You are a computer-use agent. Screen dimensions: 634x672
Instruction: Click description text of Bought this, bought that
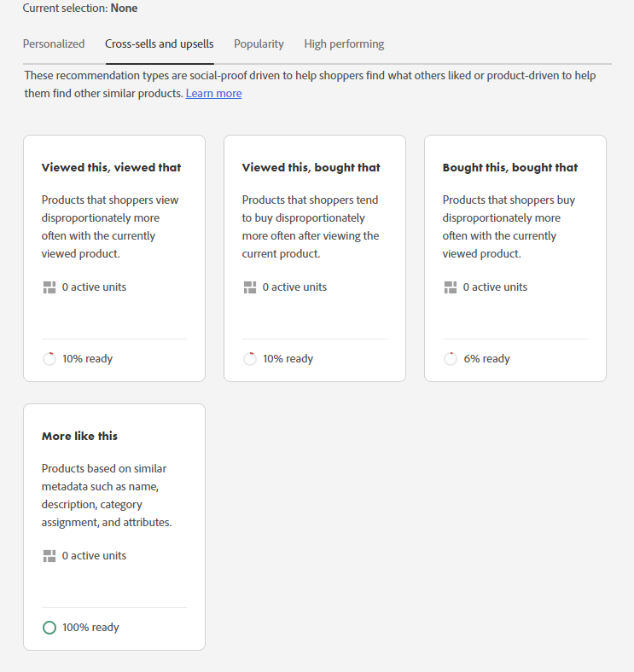click(509, 227)
